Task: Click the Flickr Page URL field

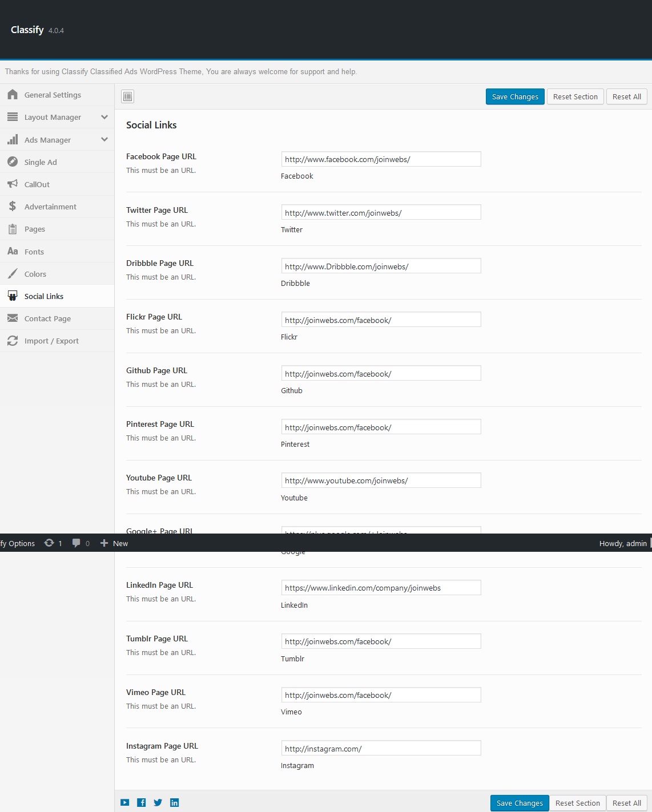Action: coord(381,320)
